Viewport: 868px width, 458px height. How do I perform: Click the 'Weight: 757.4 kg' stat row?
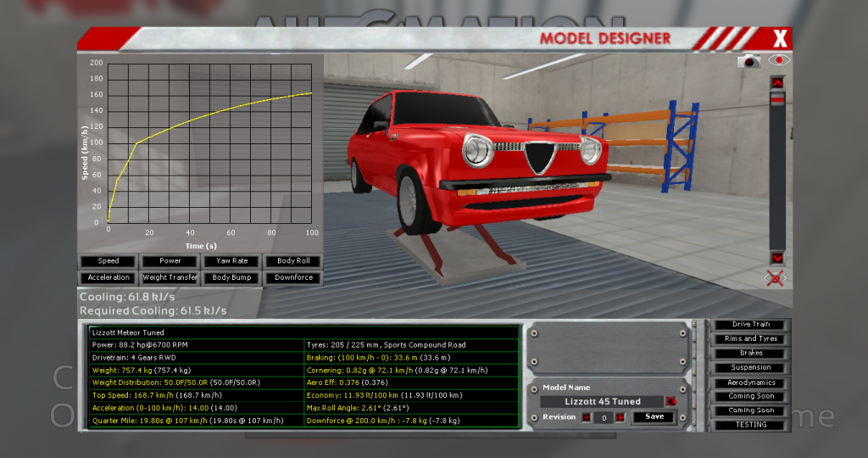[197, 371]
